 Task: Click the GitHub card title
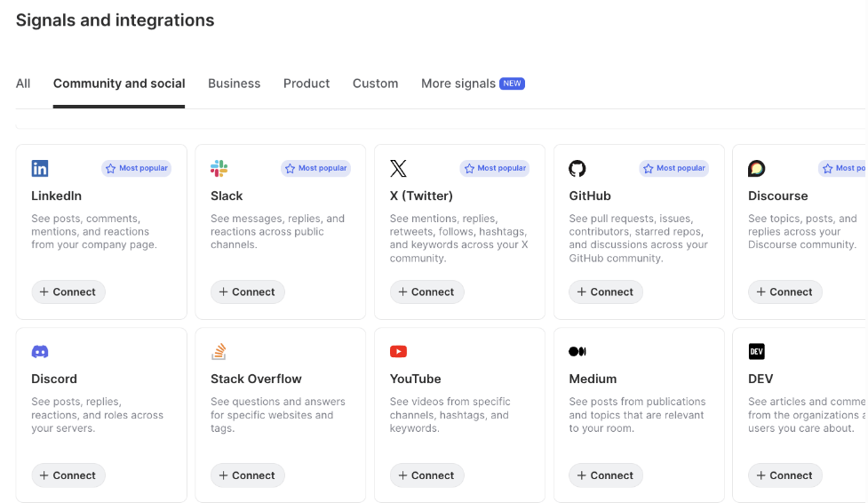coord(590,196)
